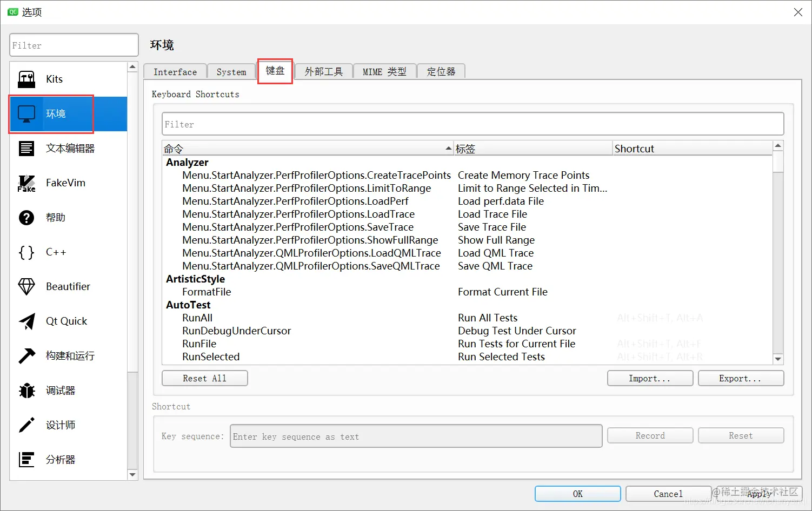
Task: Click the OK button
Action: [578, 494]
